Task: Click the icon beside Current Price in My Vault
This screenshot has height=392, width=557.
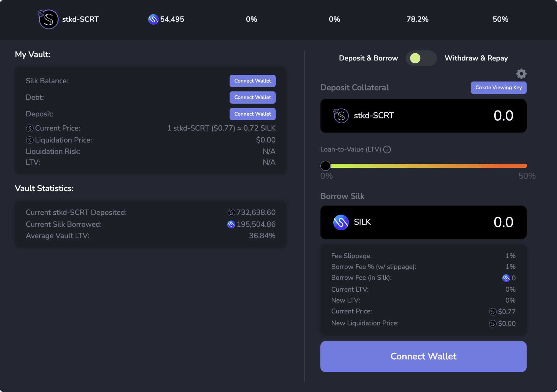Action: pyautogui.click(x=30, y=128)
